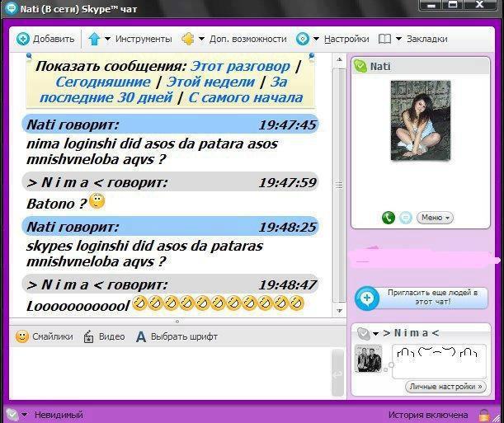The height and width of the screenshot is (423, 504).
Task: Click the Looooooooool message text
Action: pyautogui.click(x=78, y=306)
